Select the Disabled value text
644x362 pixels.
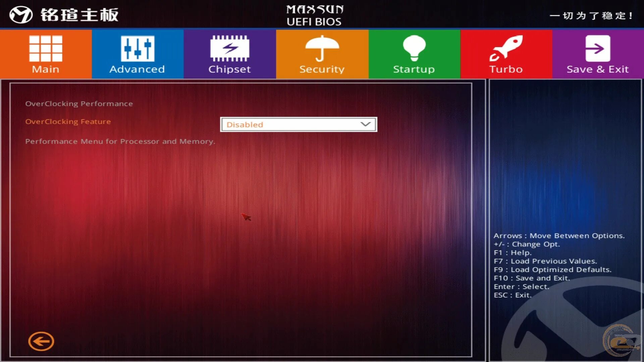[245, 125]
